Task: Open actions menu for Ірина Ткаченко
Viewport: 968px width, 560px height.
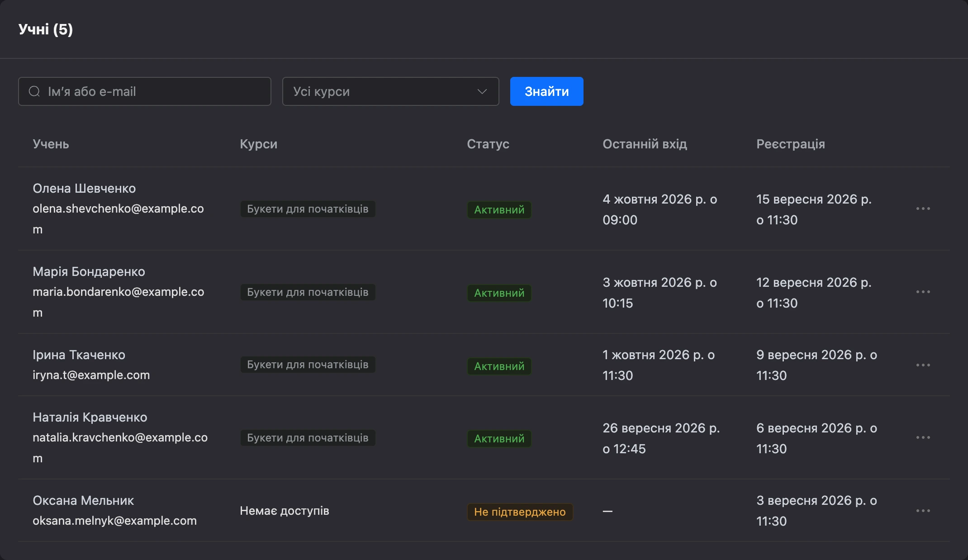Action: tap(923, 365)
